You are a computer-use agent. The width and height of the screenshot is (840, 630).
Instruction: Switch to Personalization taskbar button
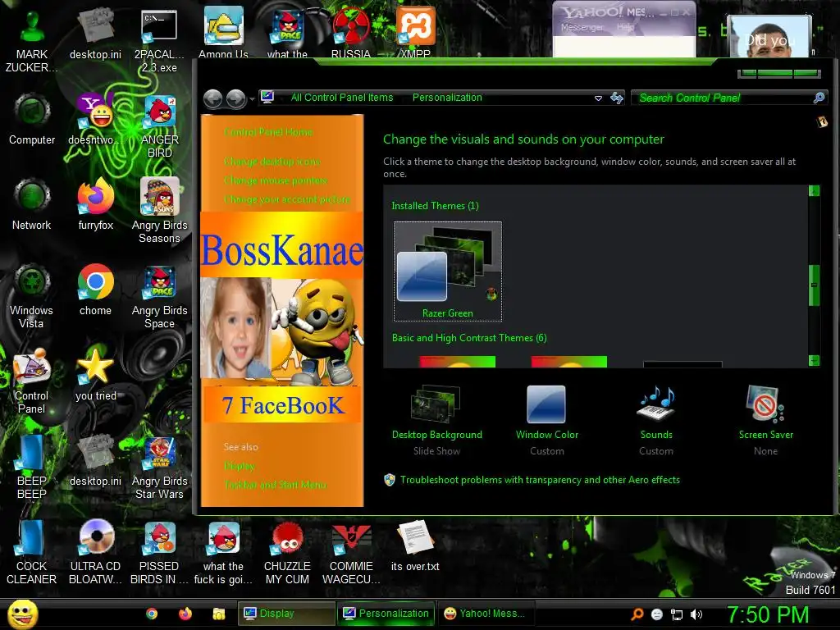click(x=386, y=614)
